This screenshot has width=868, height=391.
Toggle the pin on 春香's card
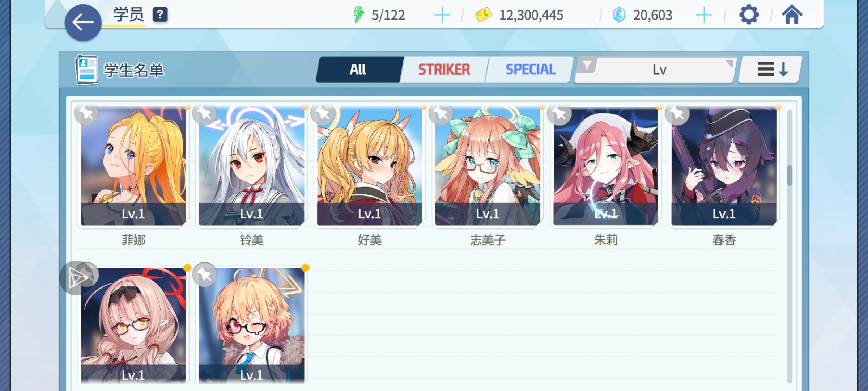677,114
